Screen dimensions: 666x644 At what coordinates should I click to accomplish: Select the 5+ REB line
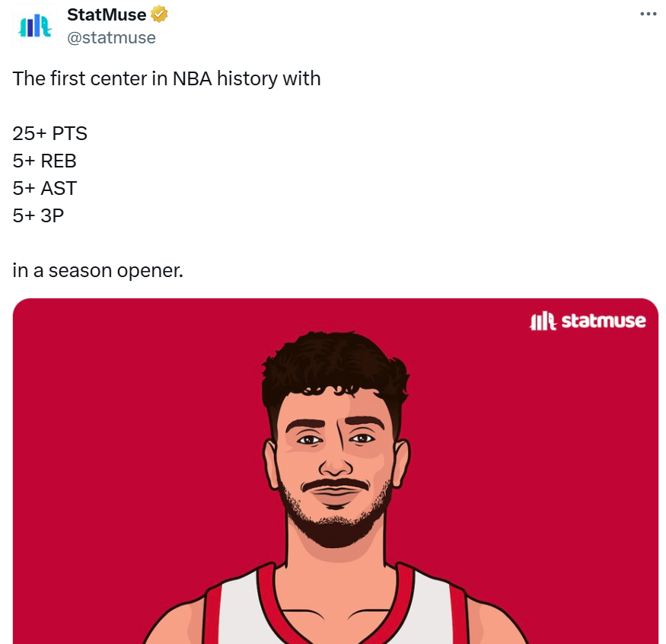pyautogui.click(x=44, y=161)
